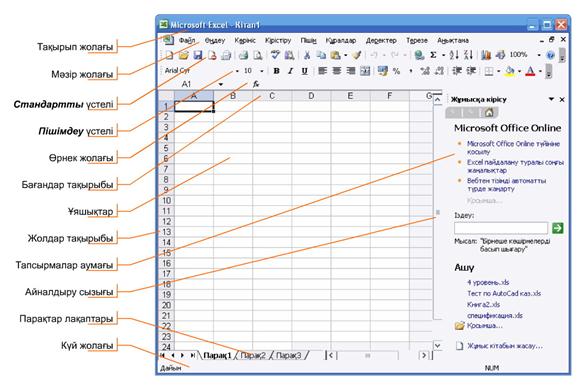
Task: Open the Font Color dropdown arrow
Action: coord(540,71)
